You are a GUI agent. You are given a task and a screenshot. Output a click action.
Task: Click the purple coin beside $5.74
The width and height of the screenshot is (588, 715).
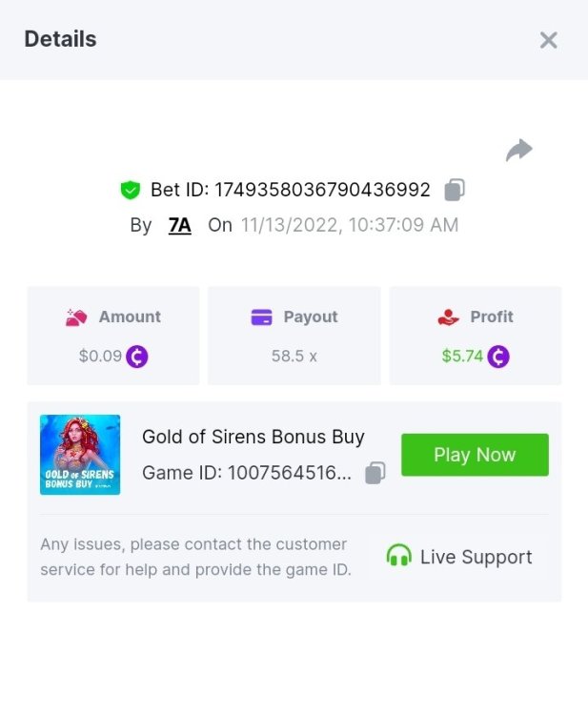coord(498,357)
